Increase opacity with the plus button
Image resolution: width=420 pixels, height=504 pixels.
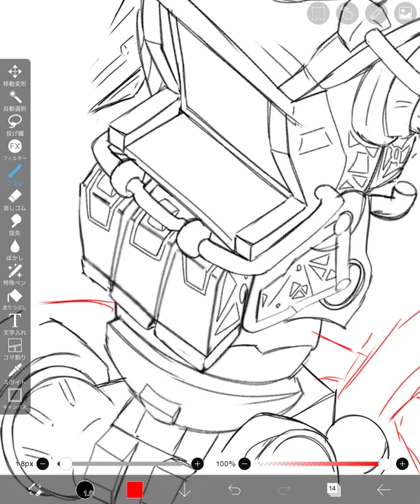point(402,463)
